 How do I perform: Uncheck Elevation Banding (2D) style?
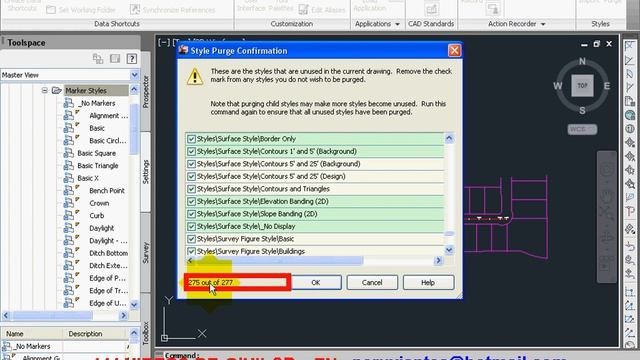point(191,201)
